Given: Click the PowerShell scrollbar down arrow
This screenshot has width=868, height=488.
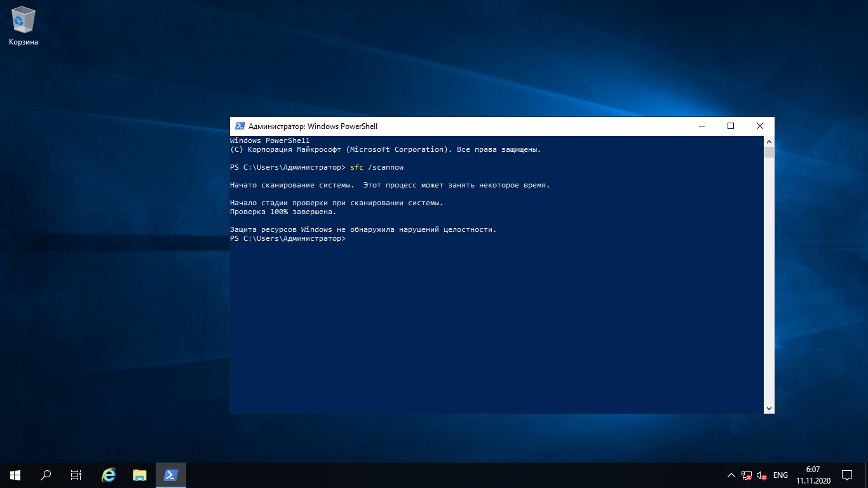Looking at the screenshot, I should pyautogui.click(x=769, y=409).
